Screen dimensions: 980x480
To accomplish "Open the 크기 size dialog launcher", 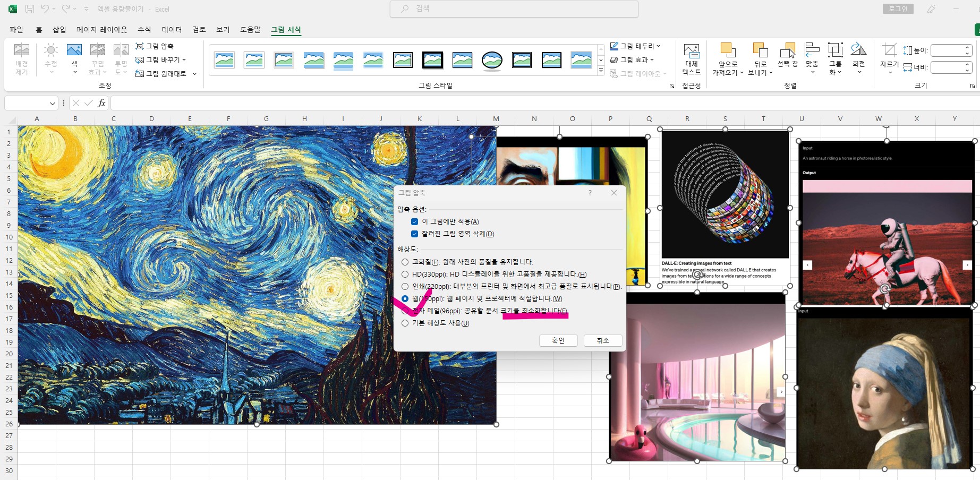I will (x=973, y=85).
